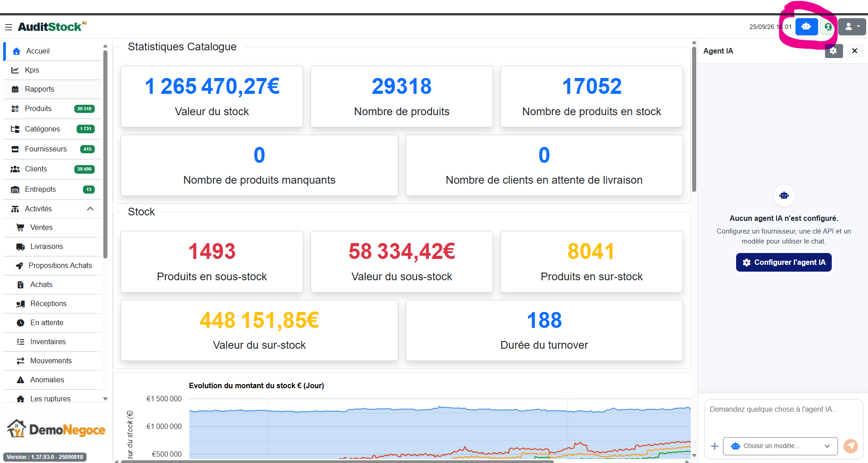
Task: Click the En attente clock icon
Action: tap(20, 323)
